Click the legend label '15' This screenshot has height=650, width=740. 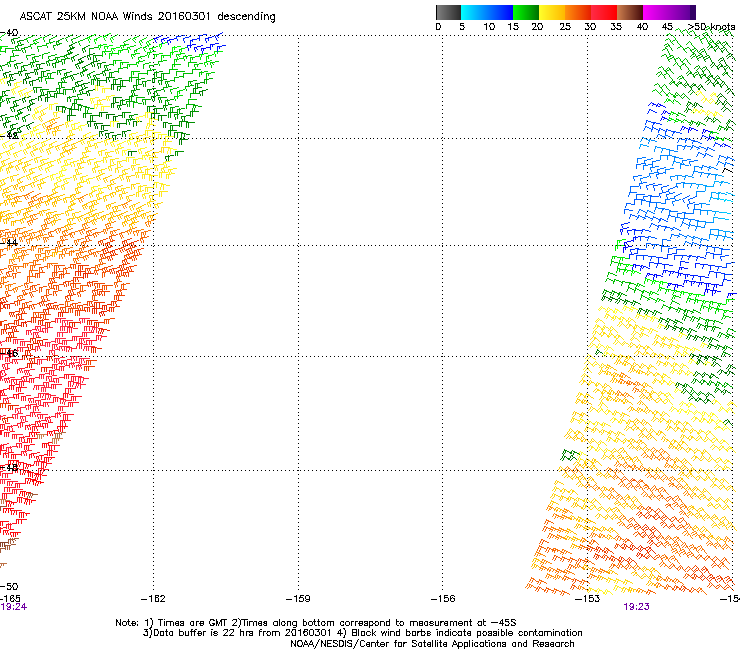click(x=513, y=27)
